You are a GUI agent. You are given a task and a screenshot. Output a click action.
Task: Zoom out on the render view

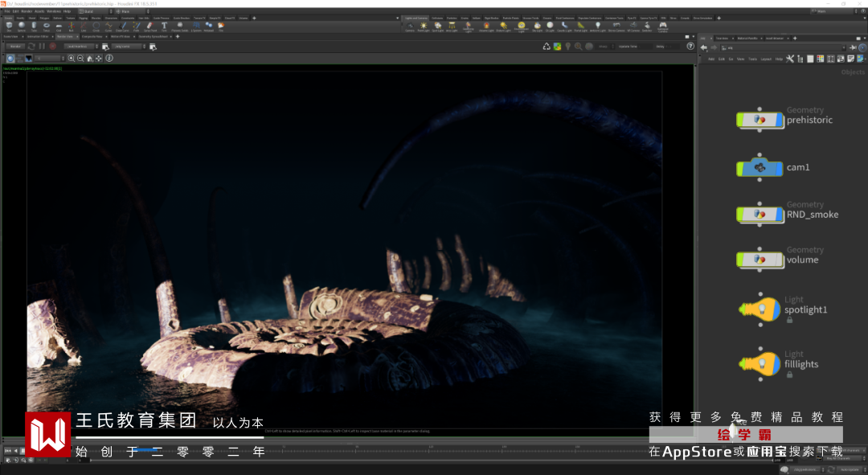click(x=80, y=58)
